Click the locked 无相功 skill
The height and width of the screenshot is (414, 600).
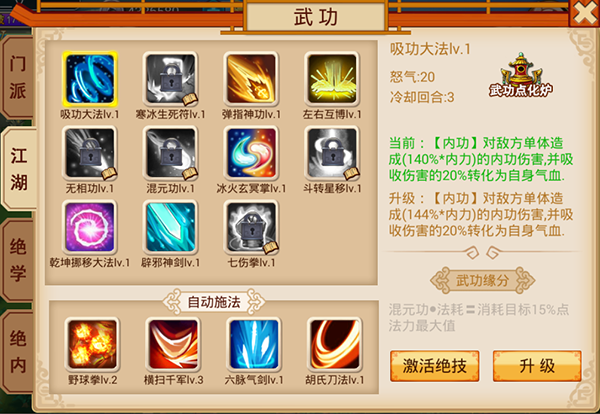[x=90, y=153]
